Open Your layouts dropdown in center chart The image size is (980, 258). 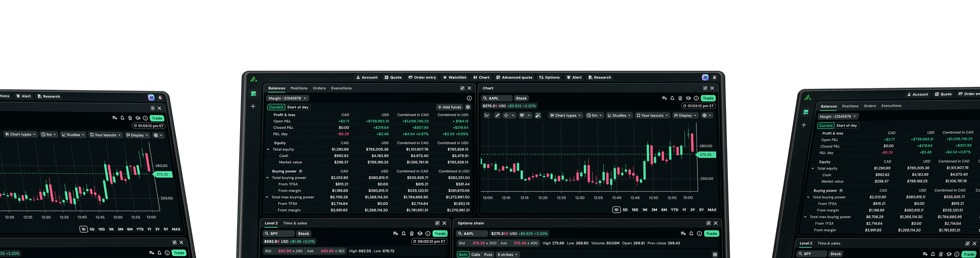coord(653,116)
